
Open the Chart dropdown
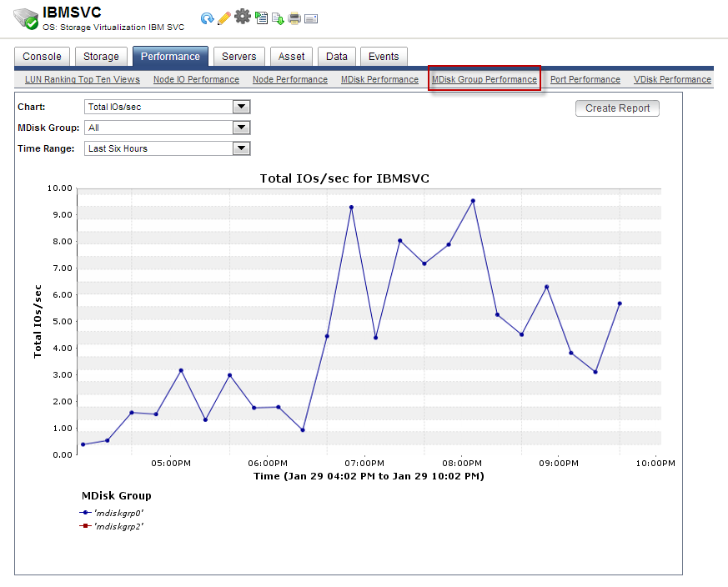[241, 107]
